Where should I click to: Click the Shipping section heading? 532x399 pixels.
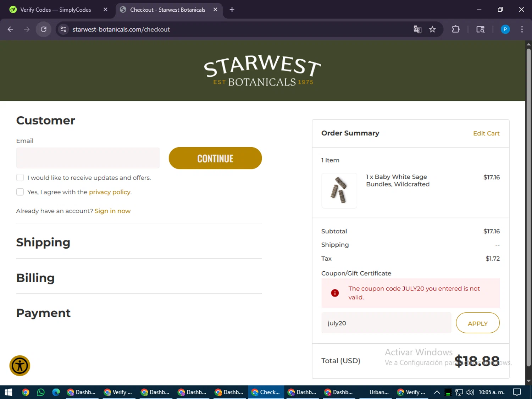(x=43, y=242)
